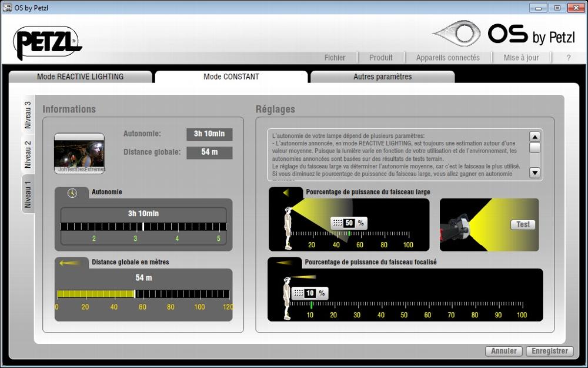
Task: Click the wide beam percentage field showing 50
Action: pyautogui.click(x=349, y=223)
